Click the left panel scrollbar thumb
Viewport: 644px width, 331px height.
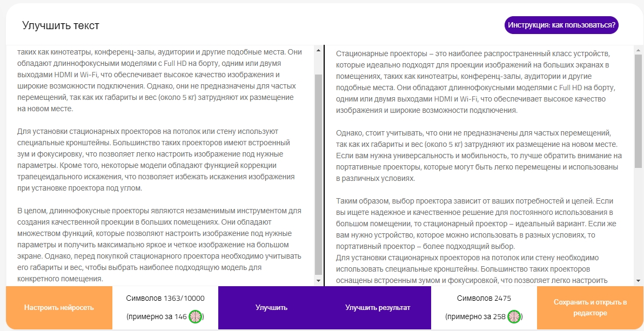pyautogui.click(x=318, y=174)
